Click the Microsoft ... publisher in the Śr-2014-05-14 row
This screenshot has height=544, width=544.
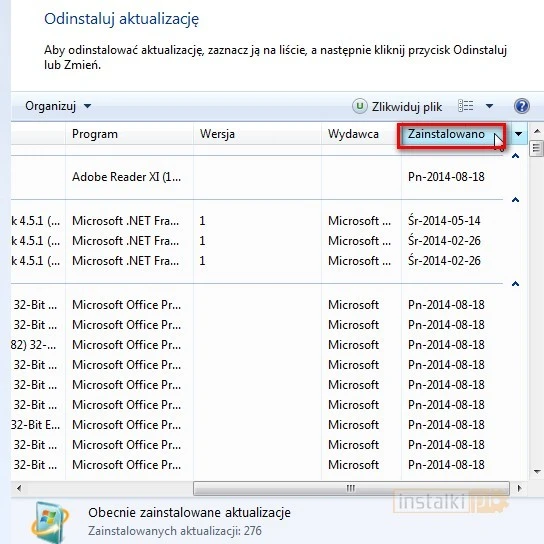pyautogui.click(x=359, y=221)
